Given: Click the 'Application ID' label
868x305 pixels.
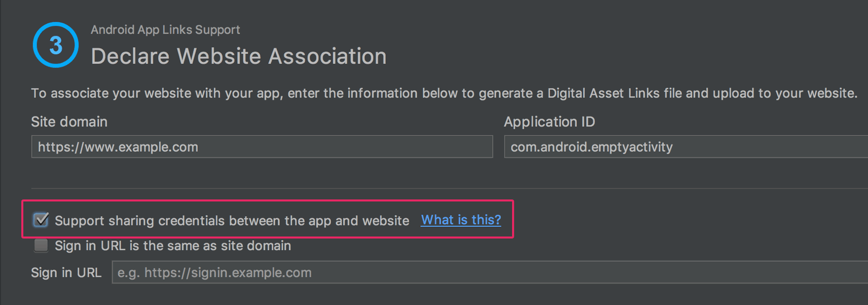Looking at the screenshot, I should (x=549, y=122).
